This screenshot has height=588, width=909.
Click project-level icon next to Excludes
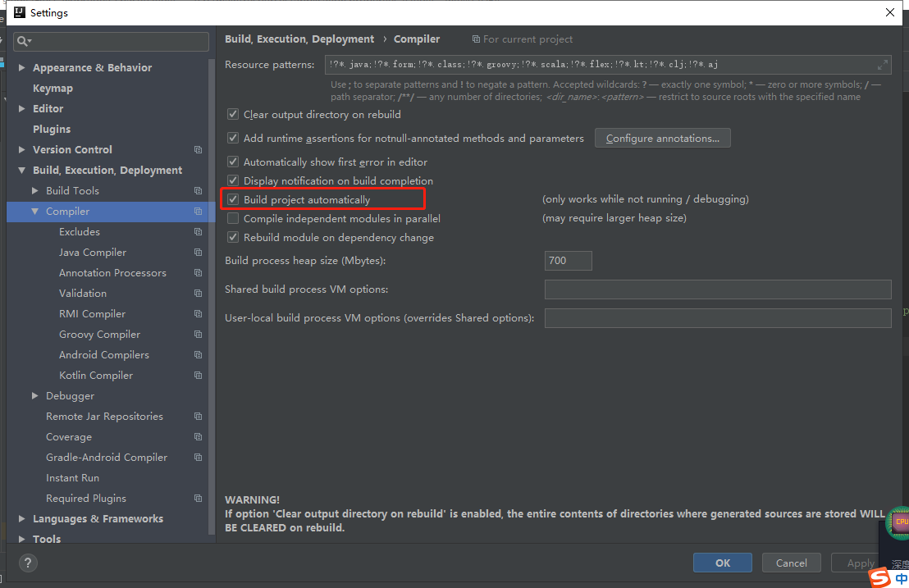tap(199, 232)
